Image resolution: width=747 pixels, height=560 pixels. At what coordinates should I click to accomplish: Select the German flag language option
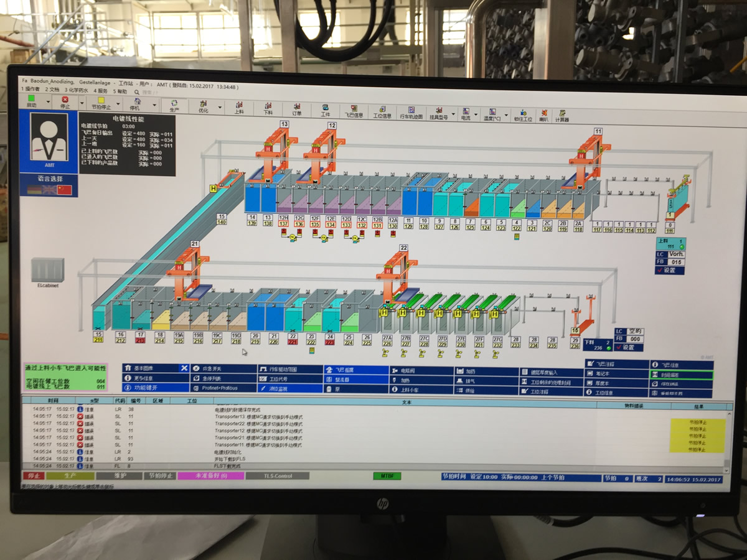click(x=34, y=190)
